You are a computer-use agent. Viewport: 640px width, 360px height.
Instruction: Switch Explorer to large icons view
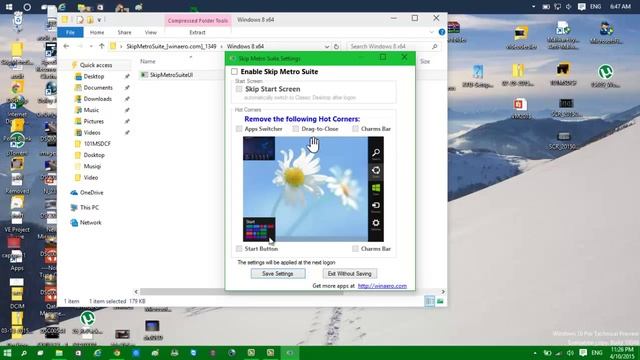[440, 301]
